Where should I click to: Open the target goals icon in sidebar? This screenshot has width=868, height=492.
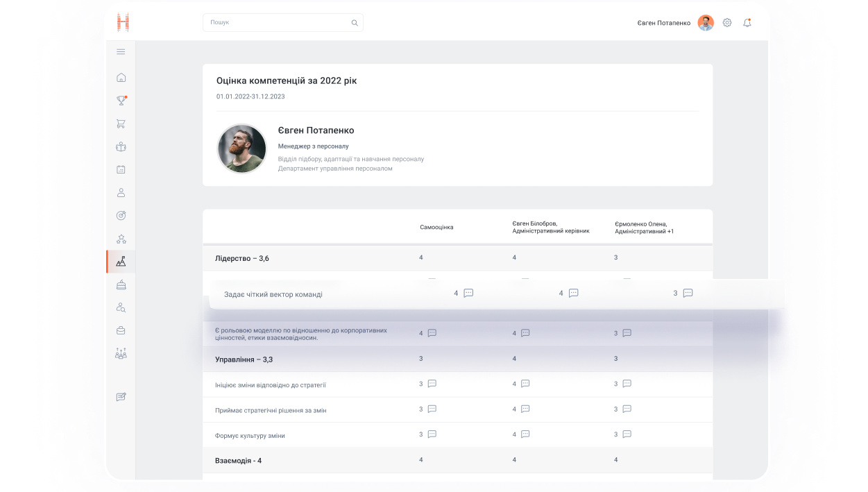pos(121,216)
